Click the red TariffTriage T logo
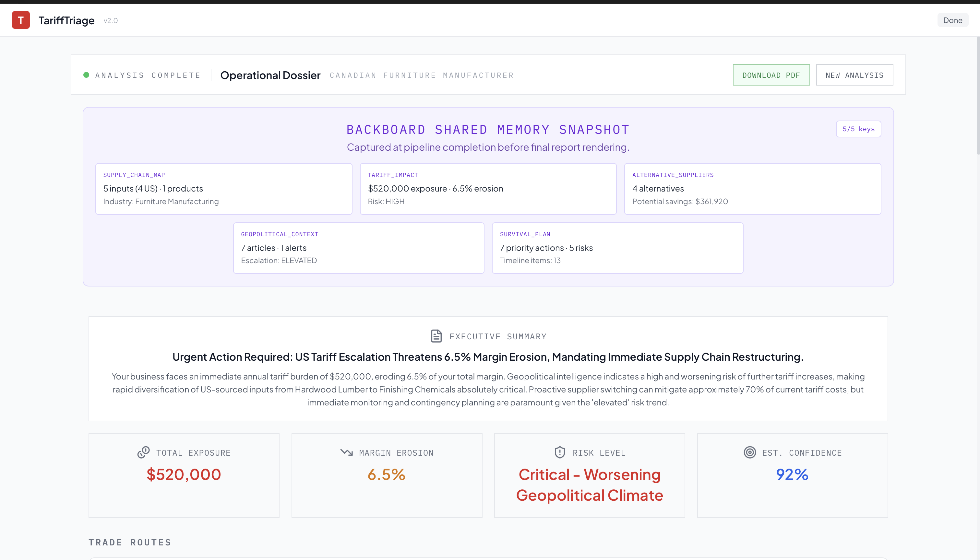This screenshot has height=560, width=980. click(21, 20)
